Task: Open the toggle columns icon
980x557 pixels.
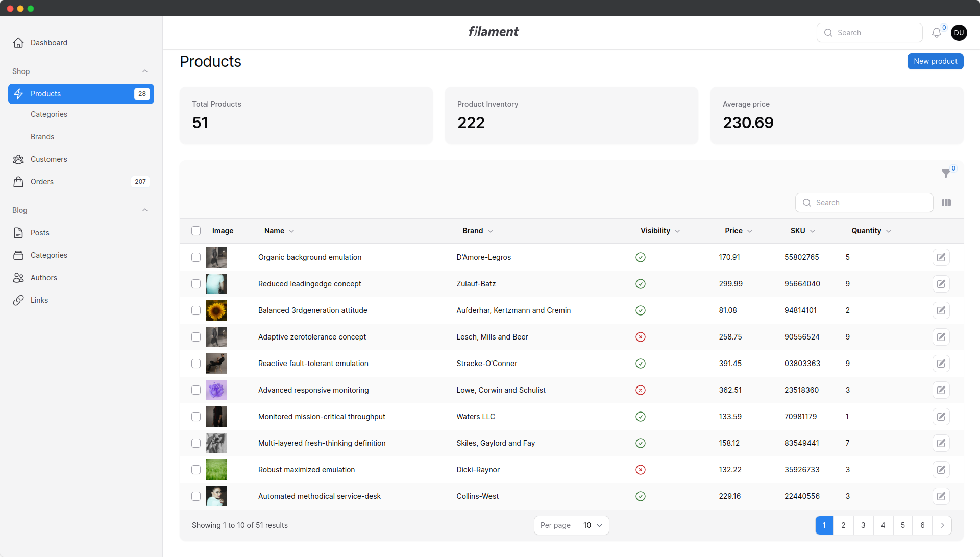Action: click(x=946, y=203)
